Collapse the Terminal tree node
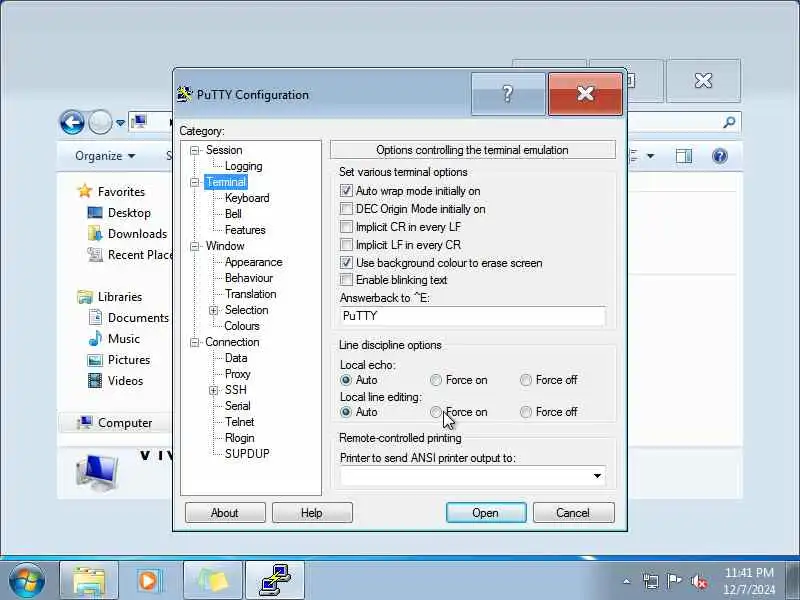Screen dimensions: 800x600 click(194, 182)
